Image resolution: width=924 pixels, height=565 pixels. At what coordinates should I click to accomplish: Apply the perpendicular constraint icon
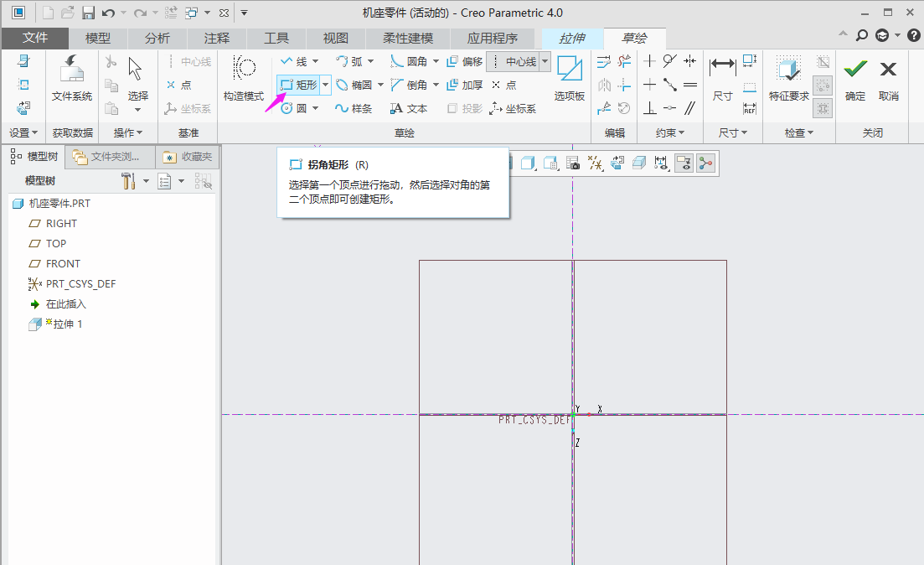[649, 108]
